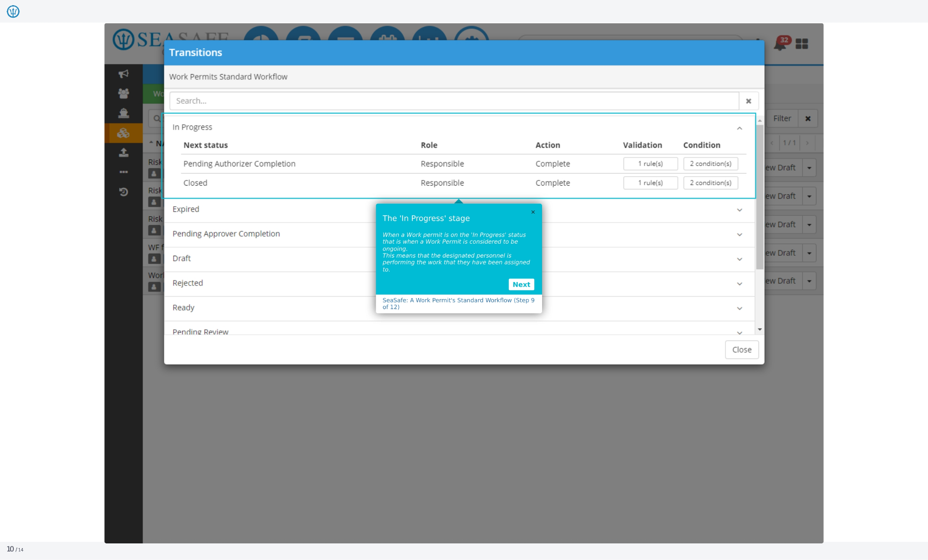Click the notifications bell with 32 badge

click(x=782, y=43)
